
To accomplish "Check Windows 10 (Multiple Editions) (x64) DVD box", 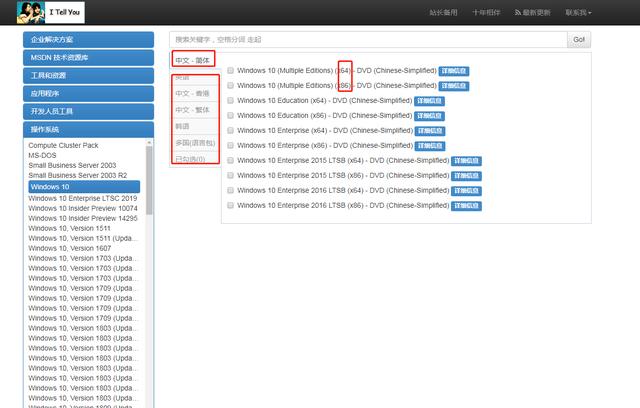I will pyautogui.click(x=230, y=71).
